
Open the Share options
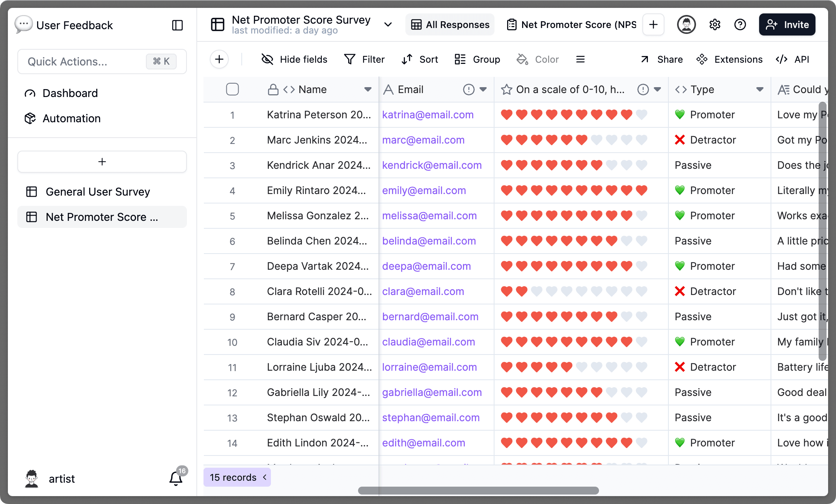pyautogui.click(x=662, y=59)
